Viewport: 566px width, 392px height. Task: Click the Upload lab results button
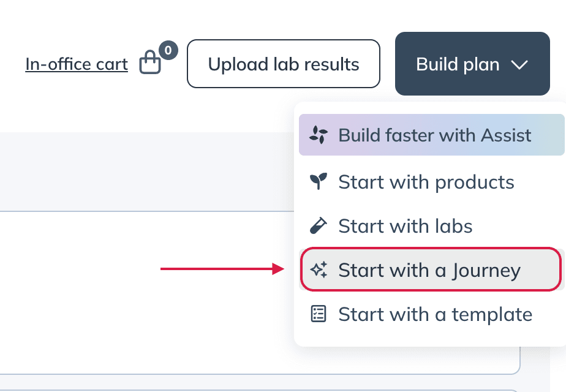(x=284, y=64)
